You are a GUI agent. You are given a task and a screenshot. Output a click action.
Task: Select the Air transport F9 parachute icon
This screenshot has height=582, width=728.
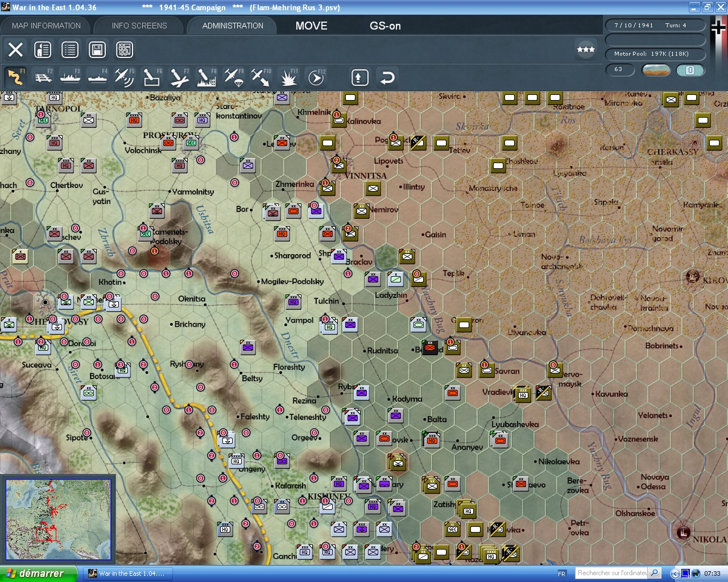point(234,77)
